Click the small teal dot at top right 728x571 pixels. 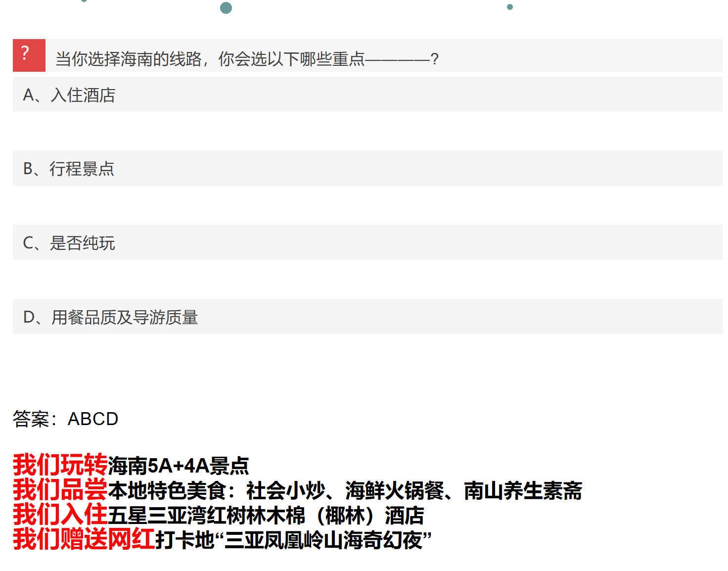[x=510, y=7]
